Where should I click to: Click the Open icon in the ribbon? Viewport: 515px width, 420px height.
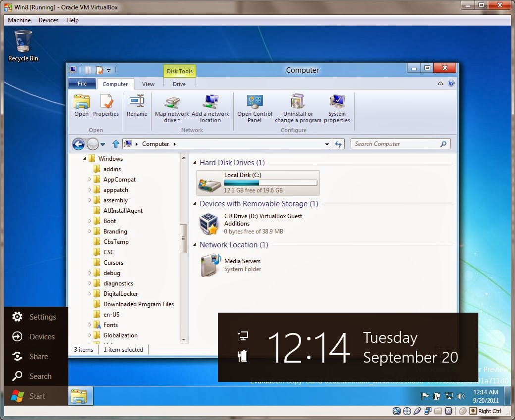tap(81, 105)
